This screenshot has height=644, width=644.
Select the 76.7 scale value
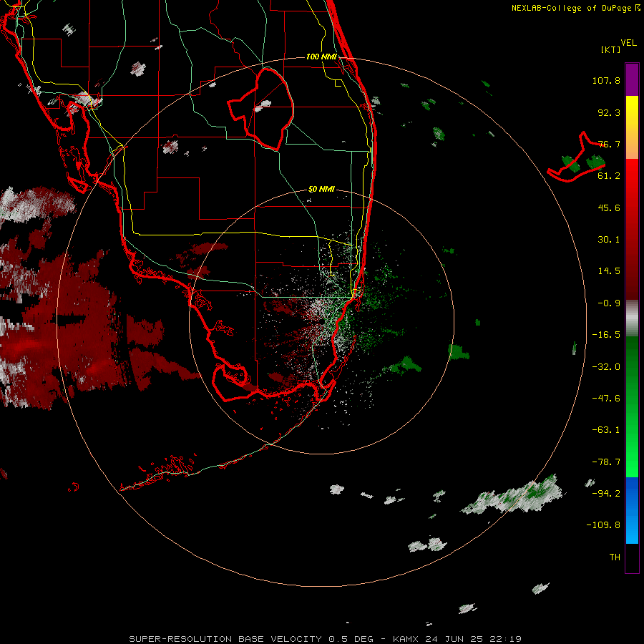(609, 144)
